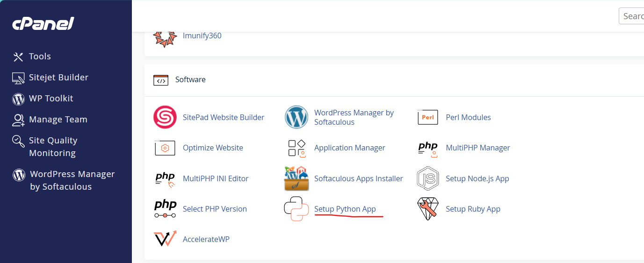
Task: Open sidebar WordPress Manager by Softaculous
Action: 72,180
